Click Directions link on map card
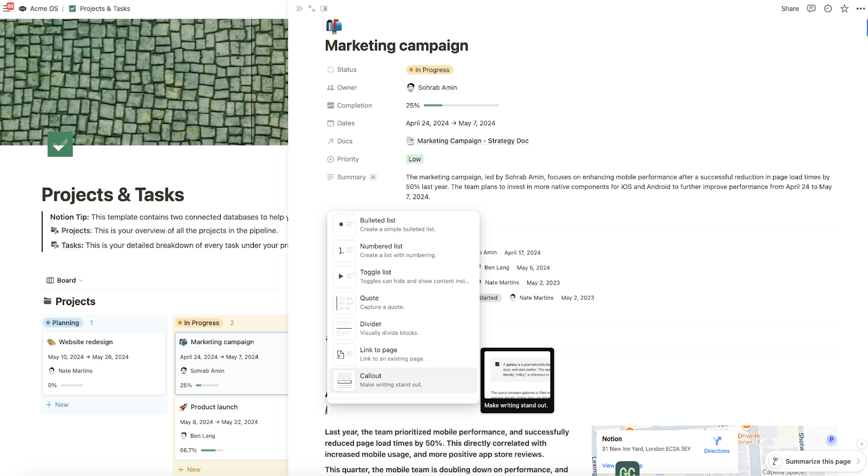Viewport: 868px width, 476px height. point(717,451)
